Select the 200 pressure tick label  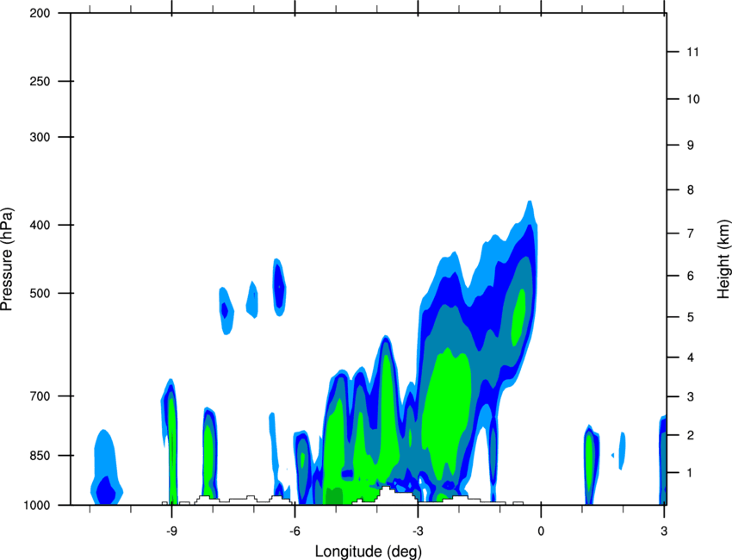pyautogui.click(x=40, y=13)
